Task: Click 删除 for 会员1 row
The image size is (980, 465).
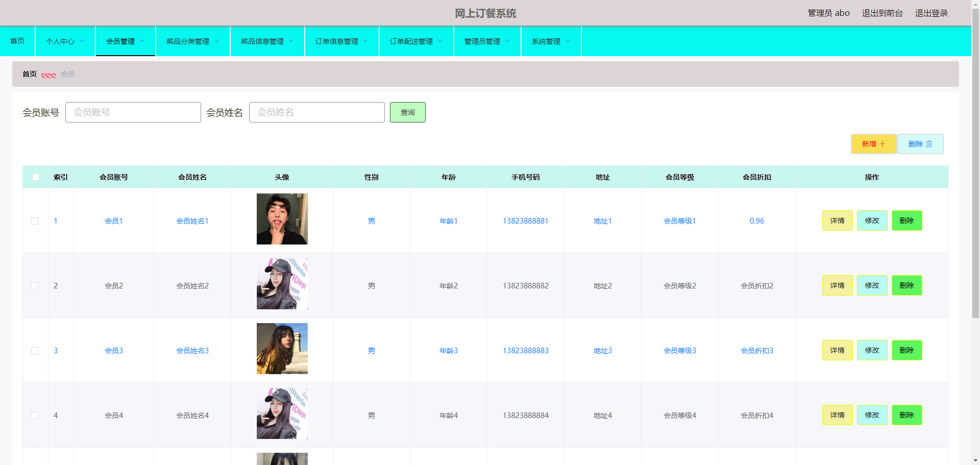Action: (907, 221)
